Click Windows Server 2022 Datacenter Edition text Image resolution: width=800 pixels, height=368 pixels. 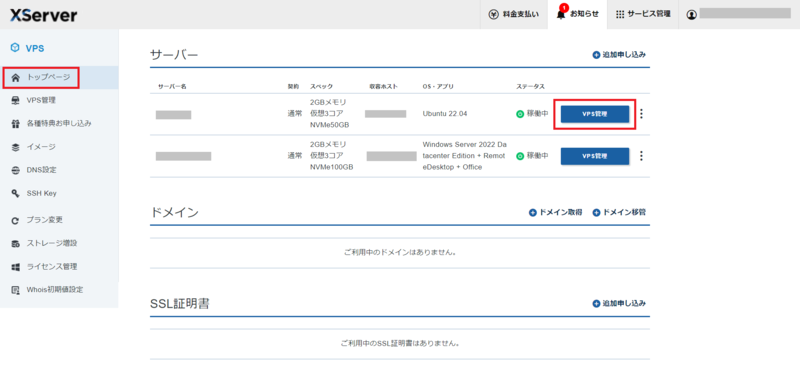[464, 156]
